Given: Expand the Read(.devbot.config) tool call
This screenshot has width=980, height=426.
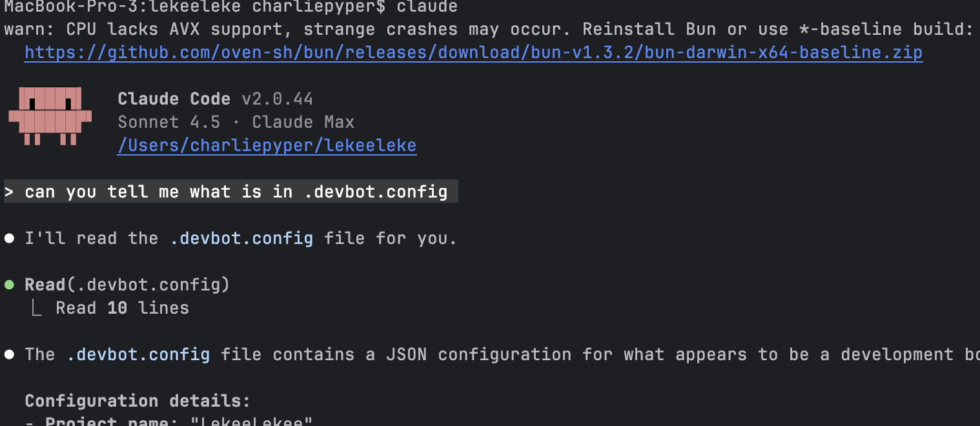Looking at the screenshot, I should pyautogui.click(x=127, y=285).
